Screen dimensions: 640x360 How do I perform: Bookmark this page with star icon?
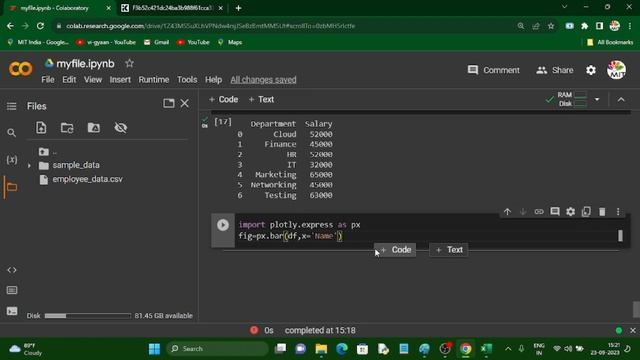[551, 26]
